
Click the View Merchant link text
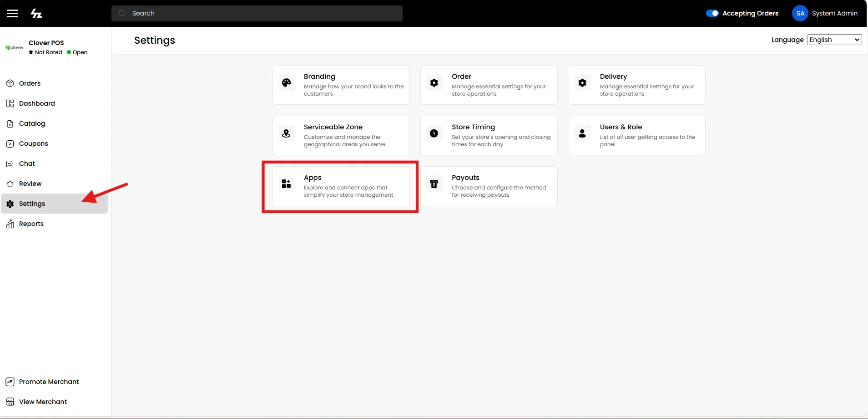click(43, 402)
